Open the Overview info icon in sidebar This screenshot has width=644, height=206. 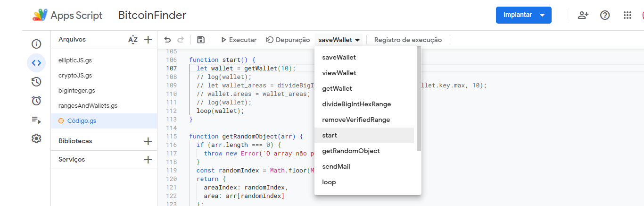tap(36, 44)
